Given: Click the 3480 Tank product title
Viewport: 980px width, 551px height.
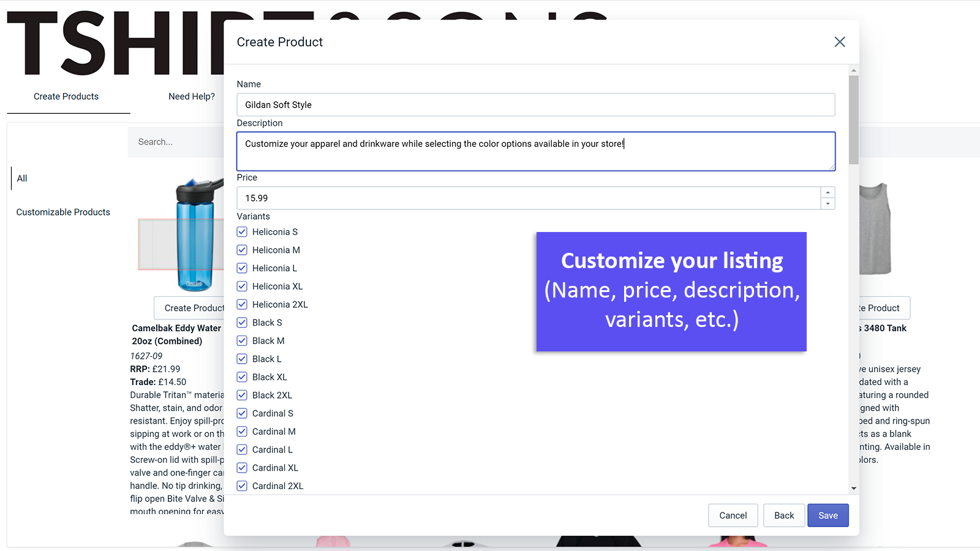Looking at the screenshot, I should click(x=883, y=328).
